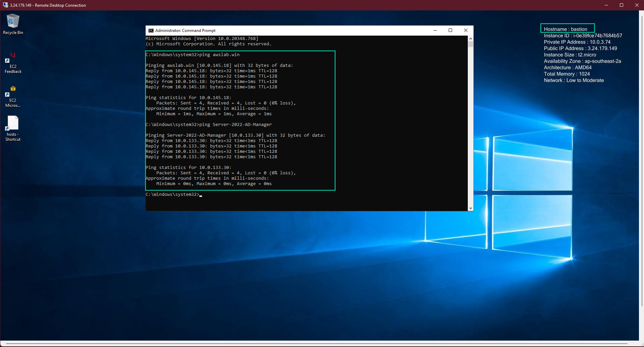
Task: Minimize the Remote Desktop Connection window
Action: tap(606, 5)
